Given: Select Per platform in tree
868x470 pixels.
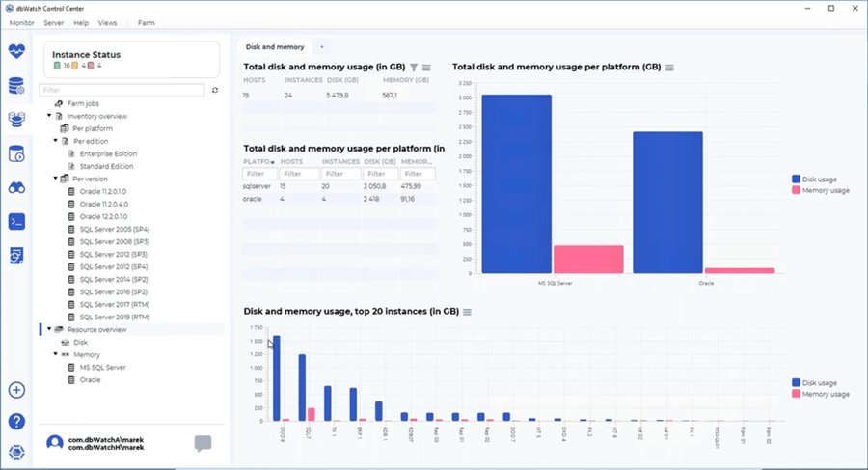Looking at the screenshot, I should 93,128.
